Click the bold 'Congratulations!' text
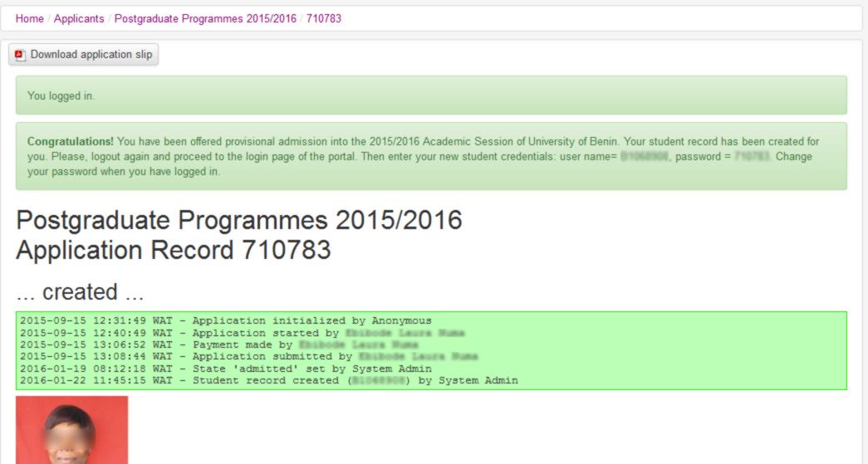The height and width of the screenshot is (464, 868). point(71,142)
